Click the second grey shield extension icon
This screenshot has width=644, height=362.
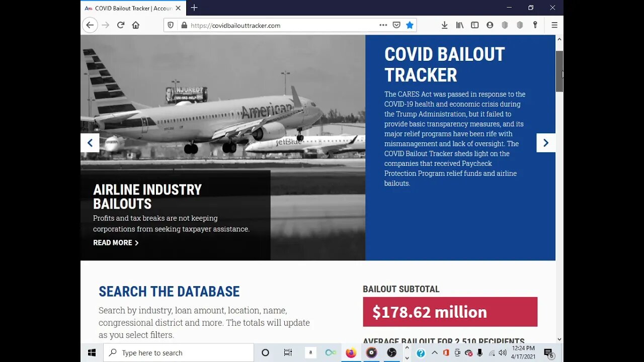pos(520,25)
